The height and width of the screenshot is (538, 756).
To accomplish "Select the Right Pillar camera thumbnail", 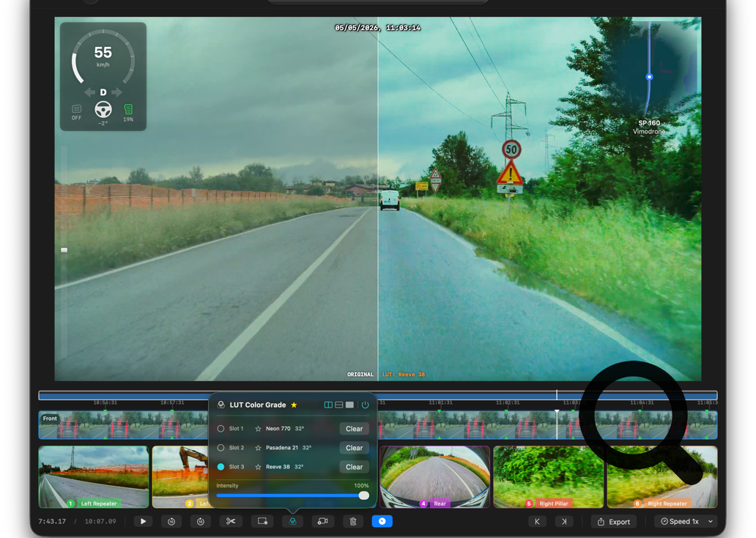I will (548, 476).
